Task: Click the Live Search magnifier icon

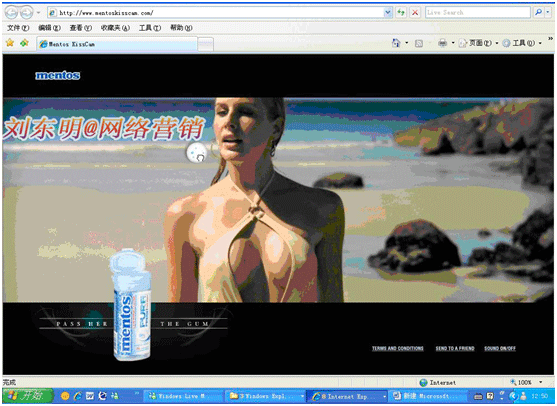Action: 538,12
